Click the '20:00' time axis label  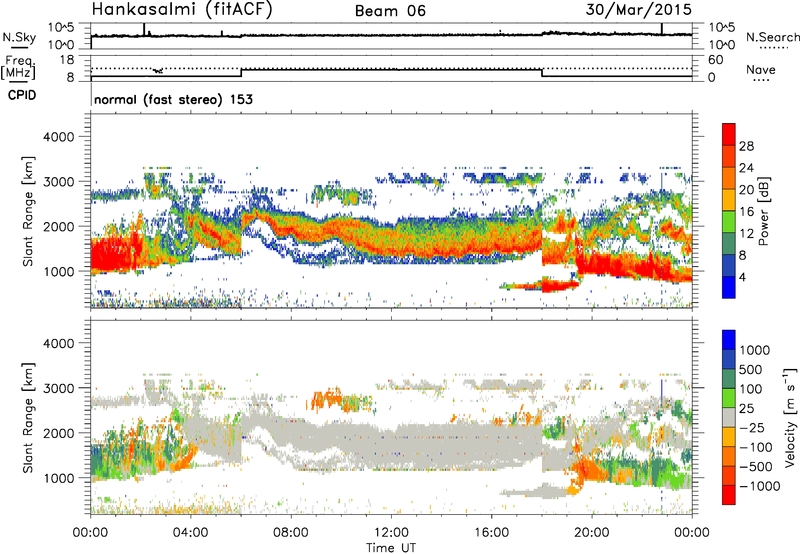[x=592, y=533]
